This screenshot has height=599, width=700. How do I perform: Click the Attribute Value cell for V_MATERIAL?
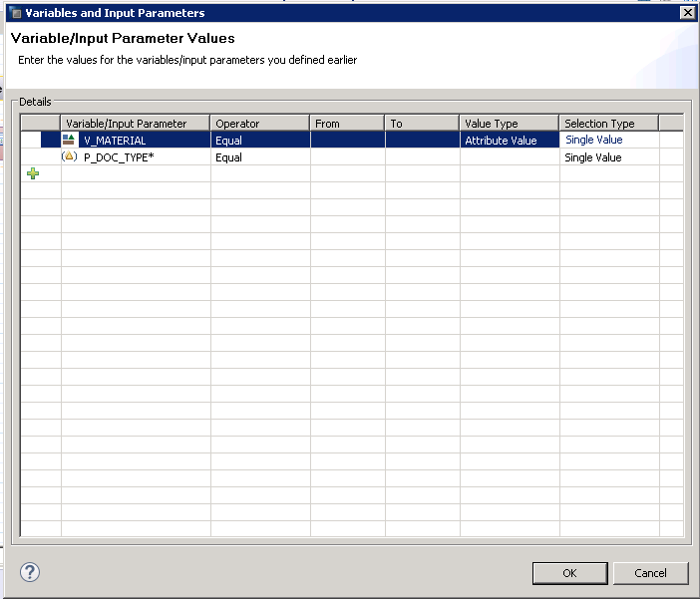[510, 141]
